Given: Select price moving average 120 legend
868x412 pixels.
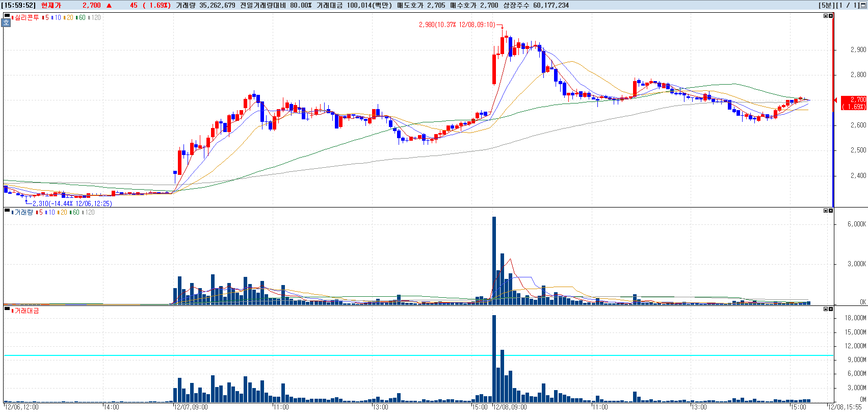Looking at the screenshot, I should pyautogui.click(x=95, y=17).
